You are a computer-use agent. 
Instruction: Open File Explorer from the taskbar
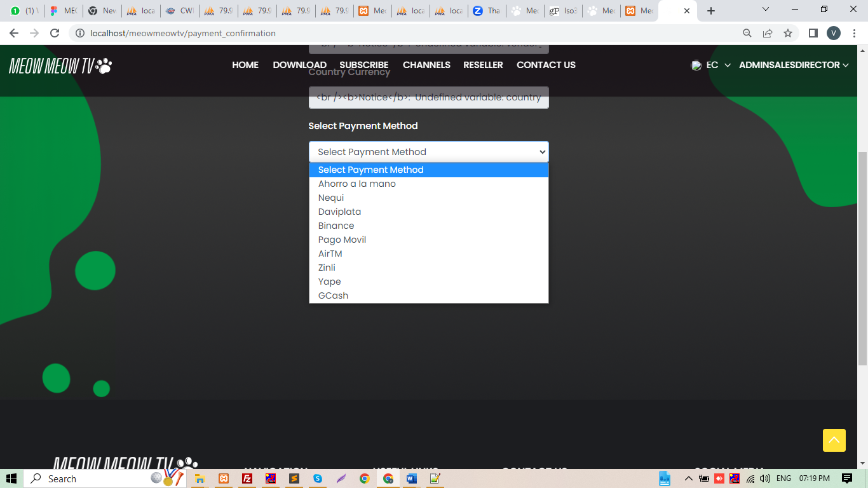click(x=200, y=478)
